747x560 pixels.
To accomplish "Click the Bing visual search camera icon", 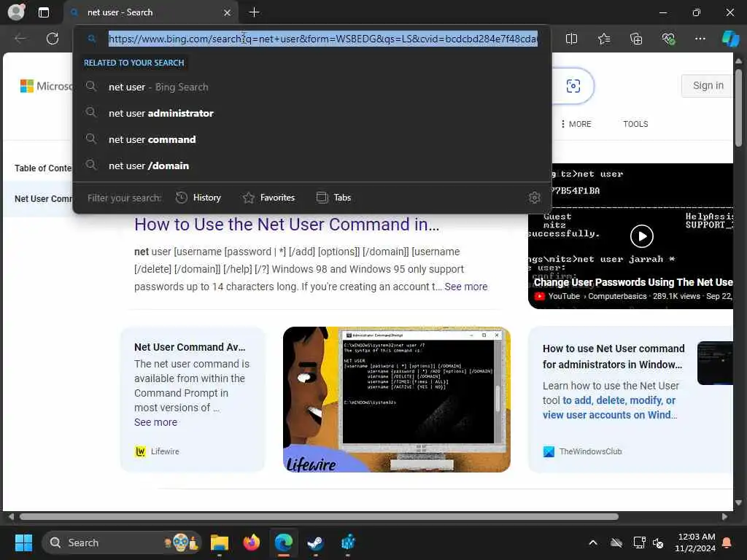I will (573, 86).
